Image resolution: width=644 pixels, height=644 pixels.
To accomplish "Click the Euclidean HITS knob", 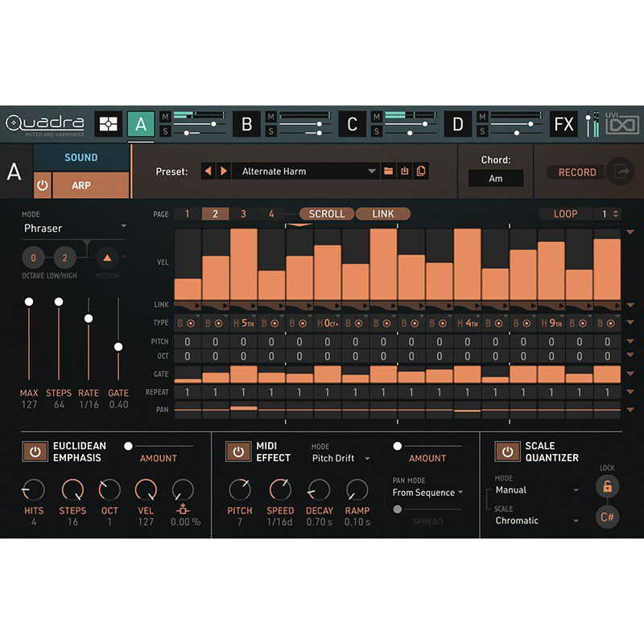I will 33,489.
